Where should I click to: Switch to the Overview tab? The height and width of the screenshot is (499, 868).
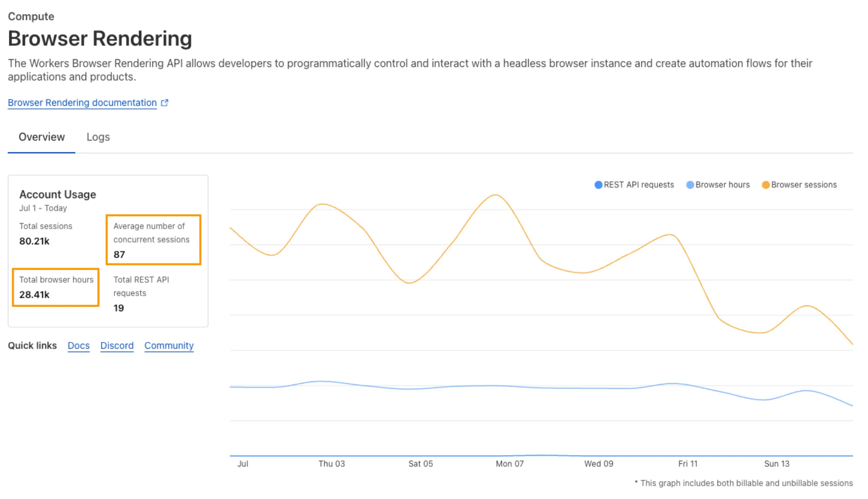(41, 137)
